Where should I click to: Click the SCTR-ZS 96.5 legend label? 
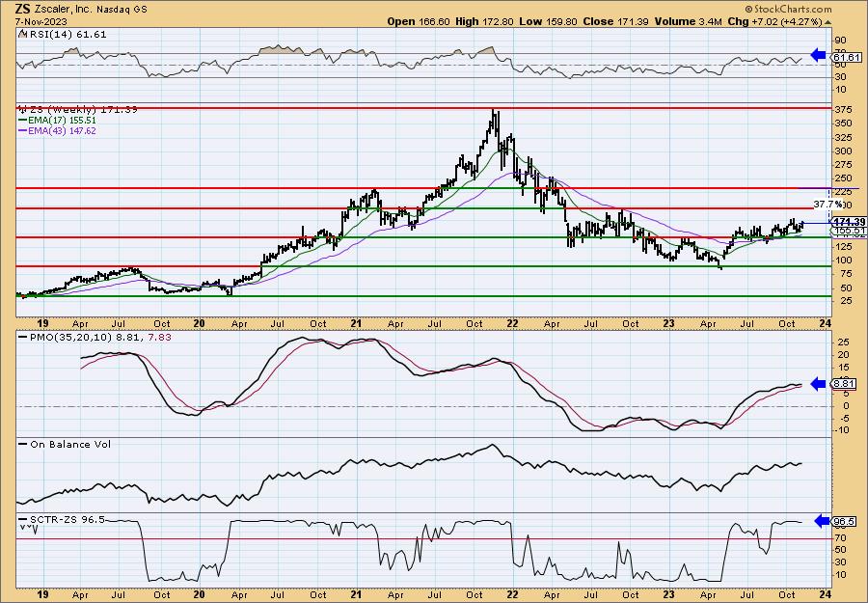click(66, 520)
